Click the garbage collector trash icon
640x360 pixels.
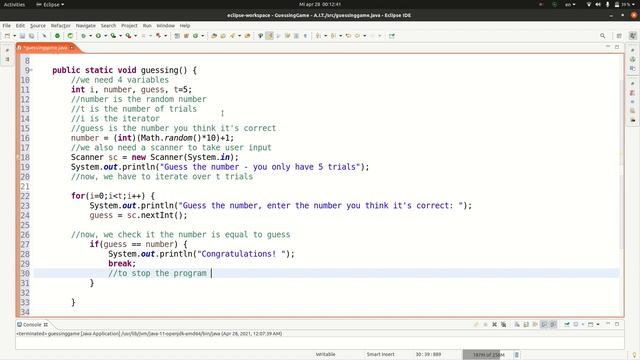tap(516, 355)
